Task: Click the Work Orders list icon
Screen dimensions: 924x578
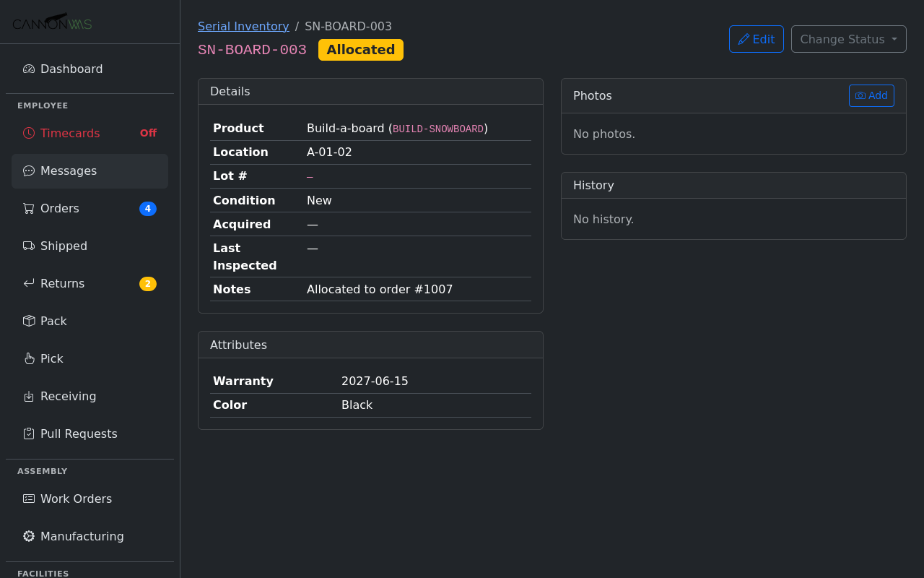Action: click(x=28, y=499)
